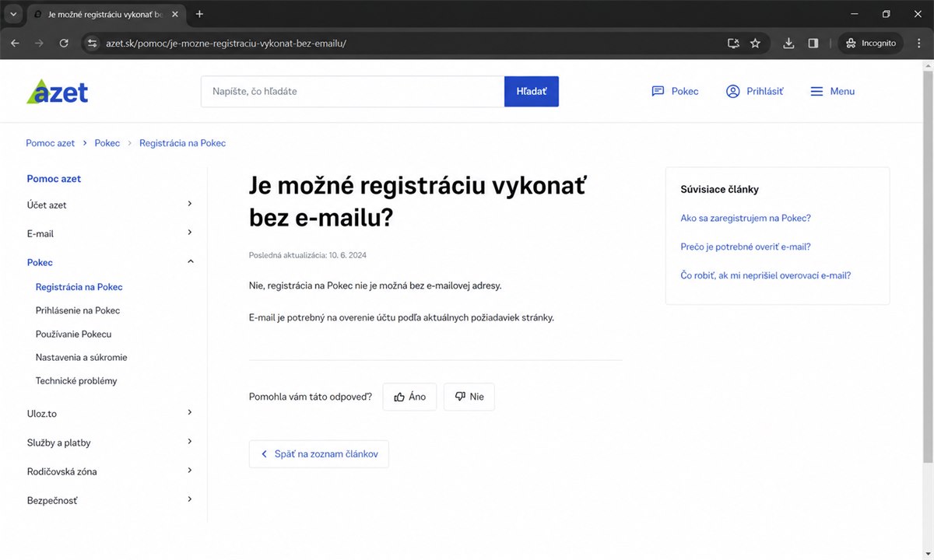Focus the search input field
The image size is (934, 560).
pos(353,91)
